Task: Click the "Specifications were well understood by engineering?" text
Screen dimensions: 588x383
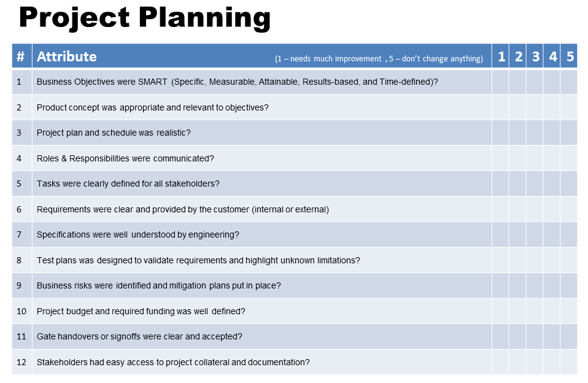Action: point(138,234)
